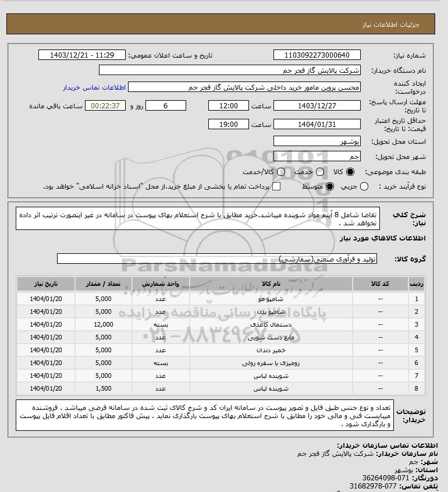This screenshot has width=448, height=492.
Task: Select the شوینده لباس item in row 7
Action: (271, 376)
